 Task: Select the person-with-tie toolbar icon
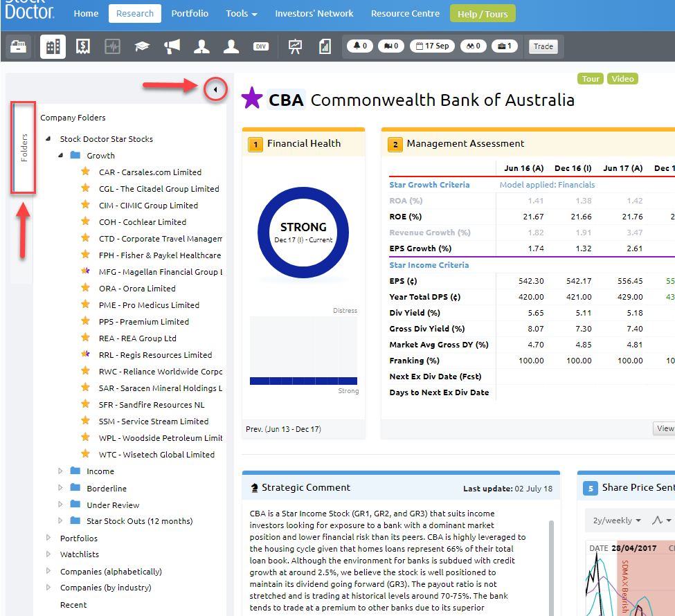201,46
